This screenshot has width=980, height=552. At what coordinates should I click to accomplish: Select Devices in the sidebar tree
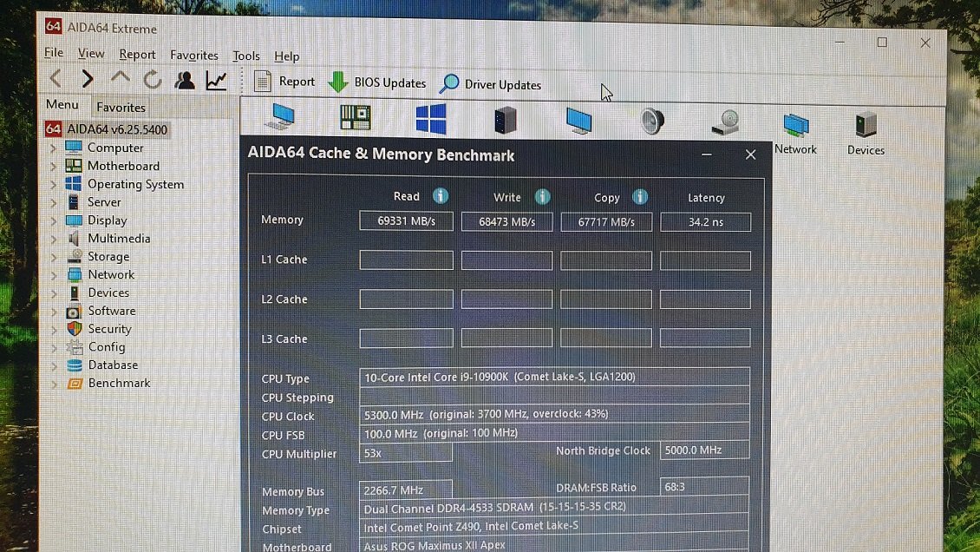tap(108, 292)
